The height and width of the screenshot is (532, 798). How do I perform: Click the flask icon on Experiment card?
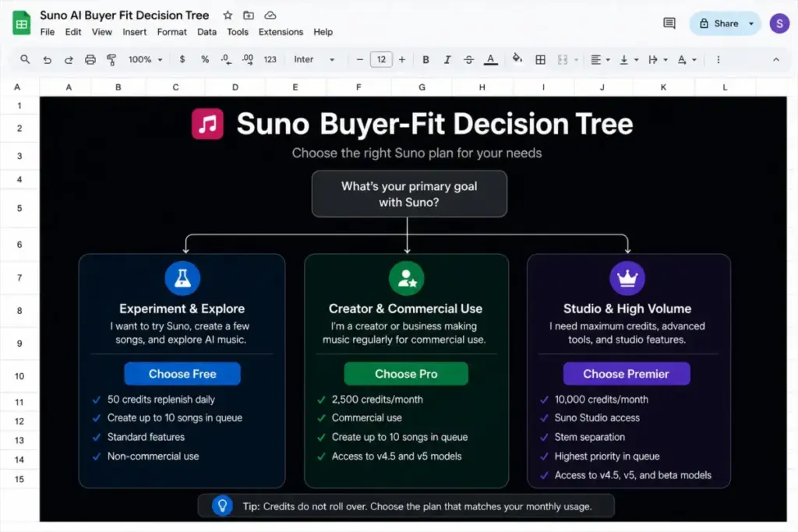[182, 278]
